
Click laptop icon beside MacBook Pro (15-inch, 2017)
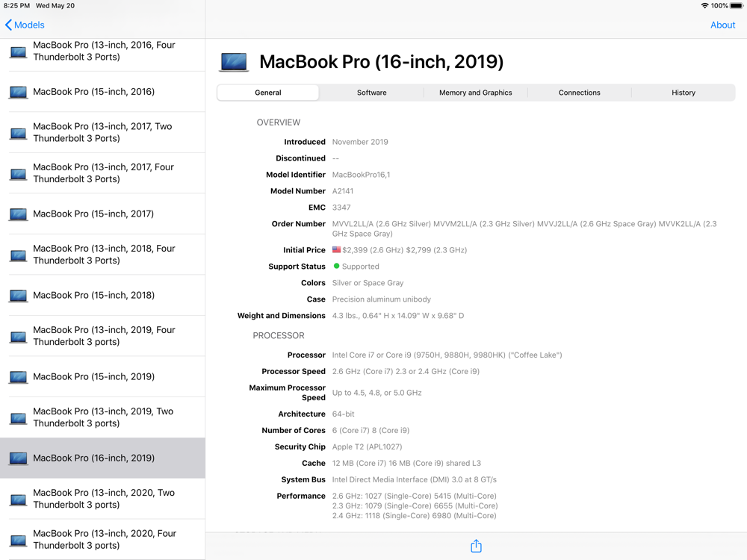click(x=18, y=214)
